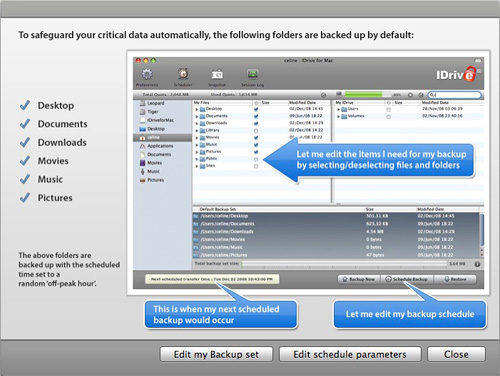Screen dimensions: 500x376
Task: Uncheck the Music folder checkbox in My Files
Action: [256, 145]
